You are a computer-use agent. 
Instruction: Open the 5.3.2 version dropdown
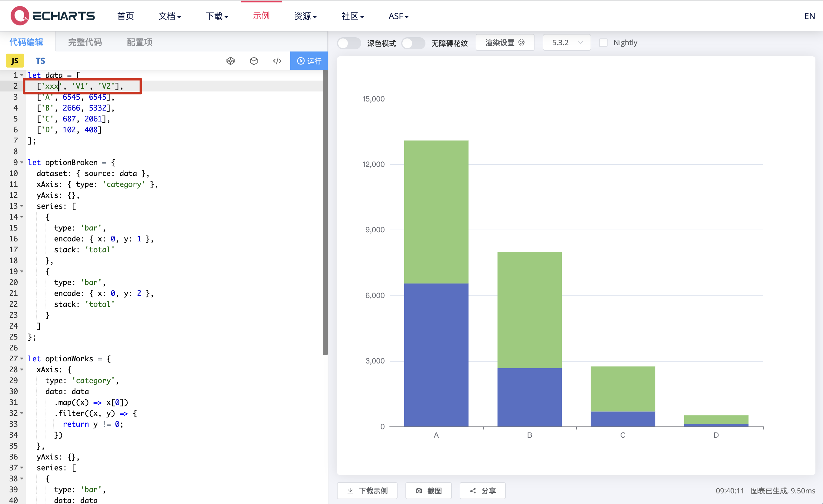(x=566, y=42)
